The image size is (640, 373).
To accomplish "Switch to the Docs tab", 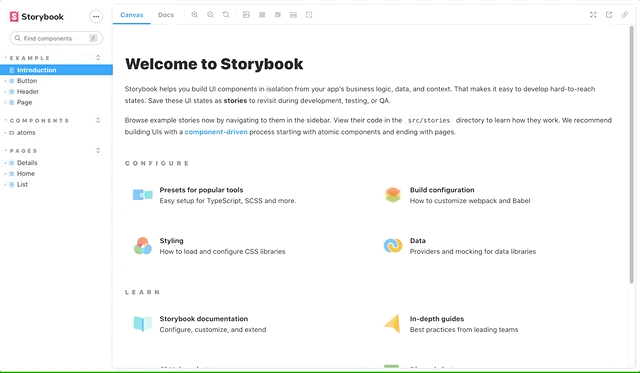I will pos(166,15).
